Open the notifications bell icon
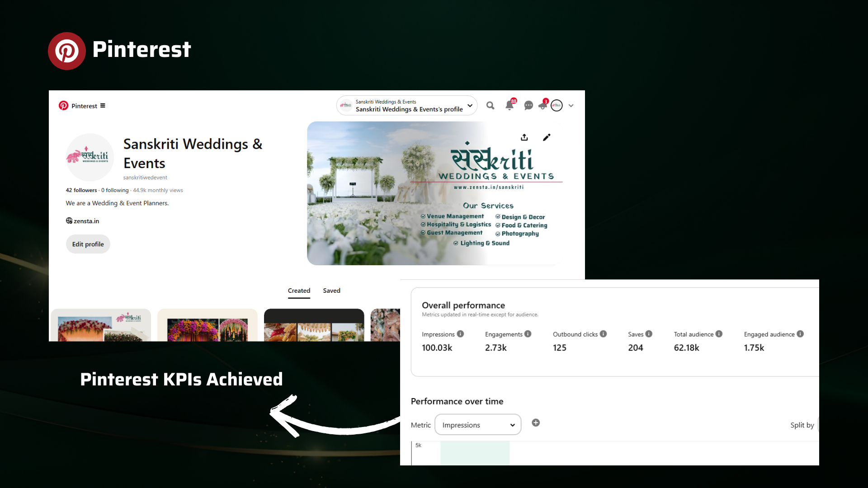The height and width of the screenshot is (488, 868). click(x=509, y=105)
